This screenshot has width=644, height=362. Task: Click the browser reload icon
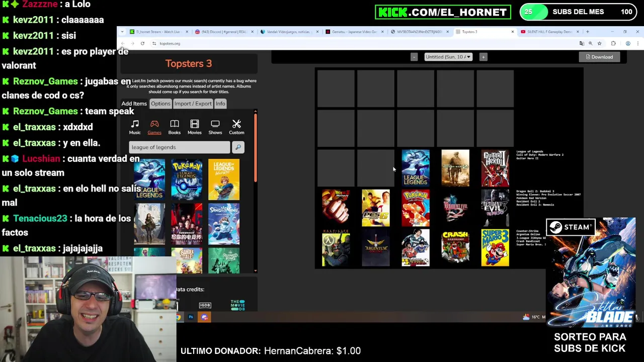point(142,44)
